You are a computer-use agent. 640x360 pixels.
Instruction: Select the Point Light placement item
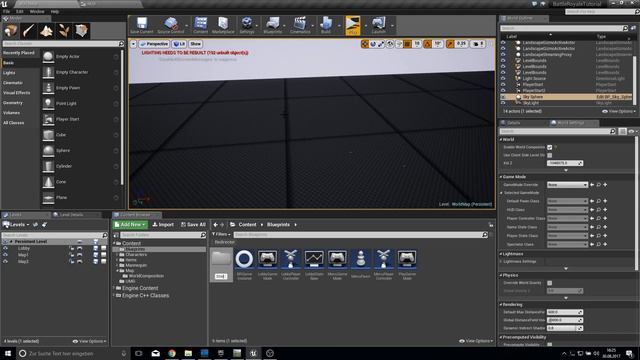tap(81, 104)
